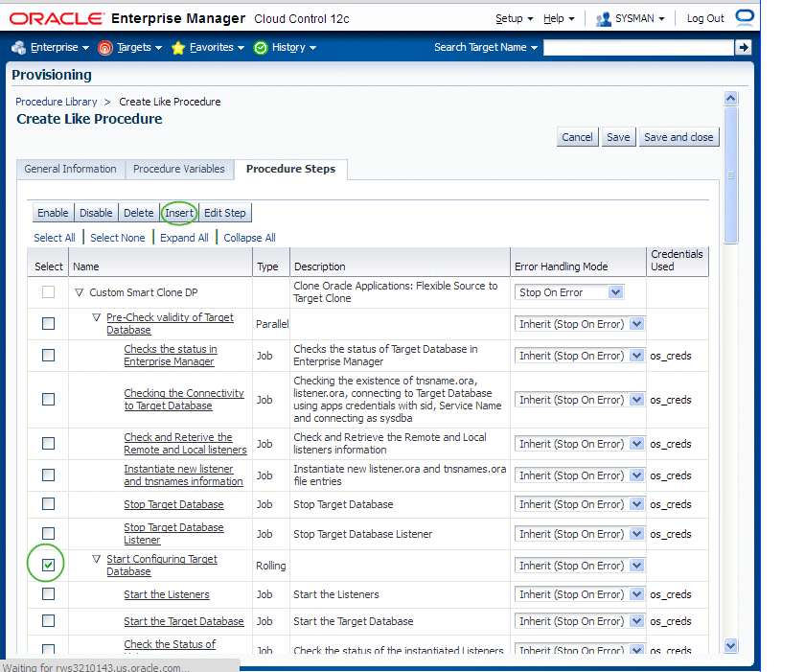Click the SYSMAN user icon

[603, 19]
